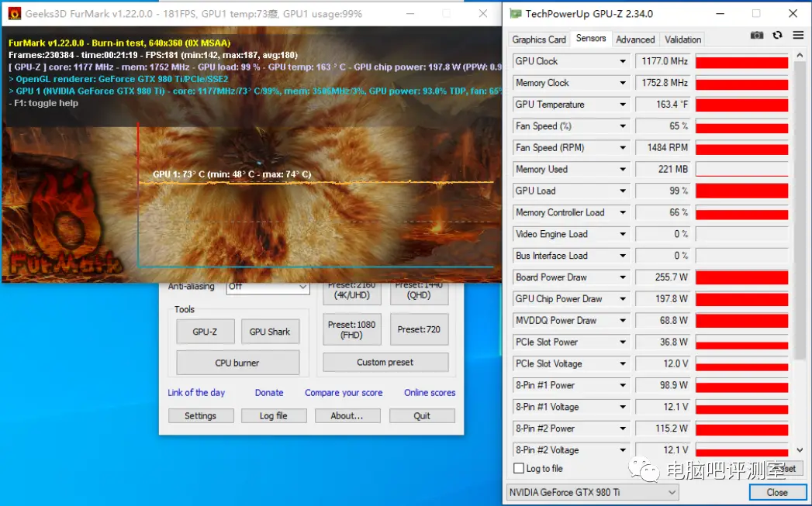Screen dimensions: 812x506
Task: Choose Preset:720 benchmark
Action: pyautogui.click(x=419, y=329)
